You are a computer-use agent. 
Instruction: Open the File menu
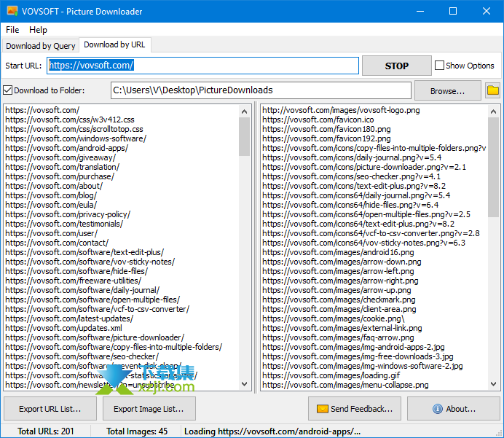[x=12, y=30]
